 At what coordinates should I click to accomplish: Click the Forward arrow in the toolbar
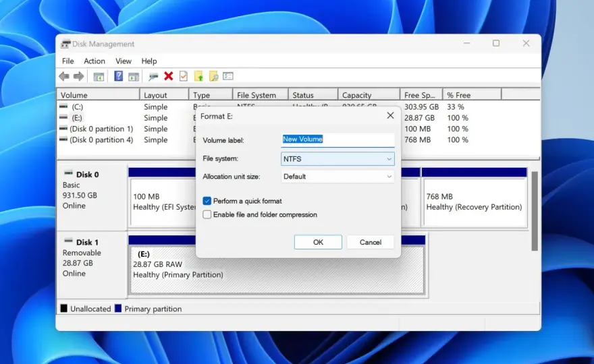coord(78,76)
